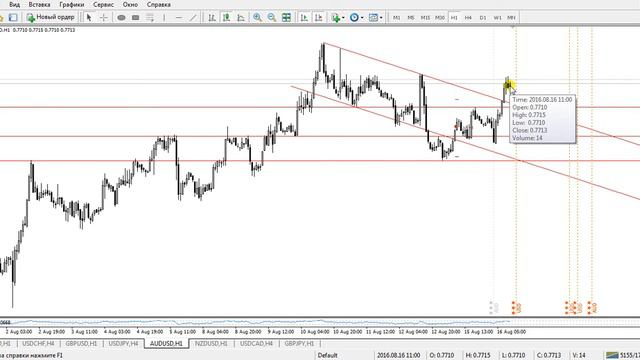Open the Вид menu
Viewport: 640px width, 360px height.
[14, 4]
